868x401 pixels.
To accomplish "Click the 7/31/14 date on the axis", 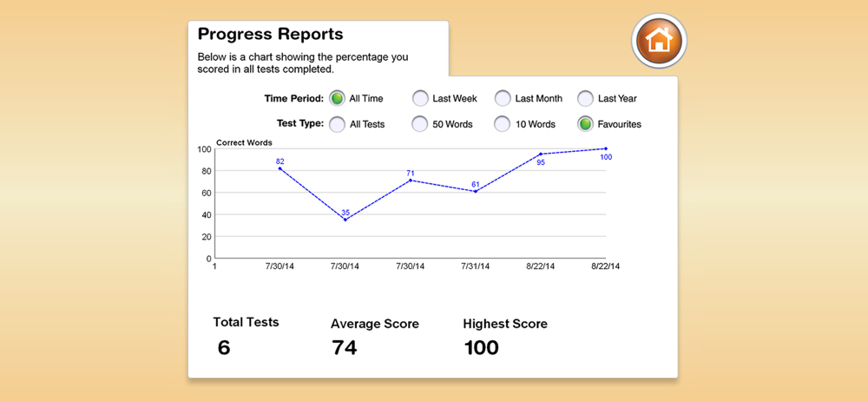I will [476, 266].
